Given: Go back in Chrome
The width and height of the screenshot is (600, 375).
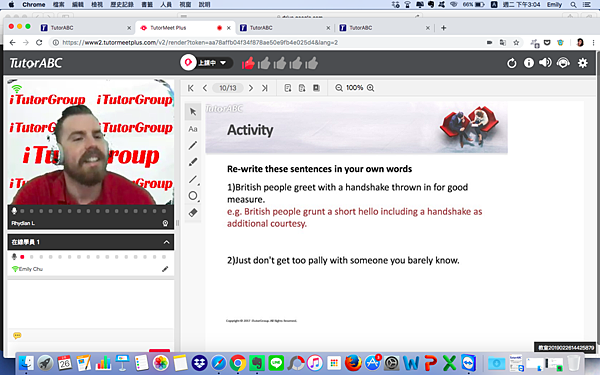Looking at the screenshot, I should coord(12,42).
